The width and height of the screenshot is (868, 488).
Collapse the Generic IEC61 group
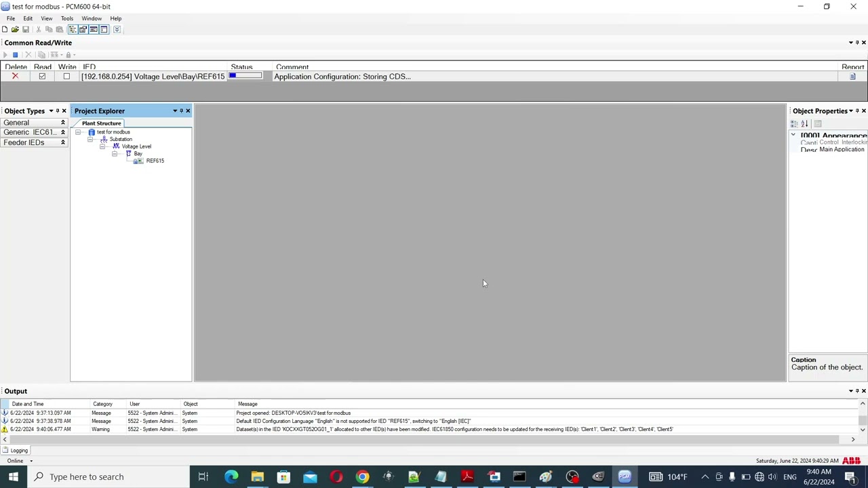[63, 132]
